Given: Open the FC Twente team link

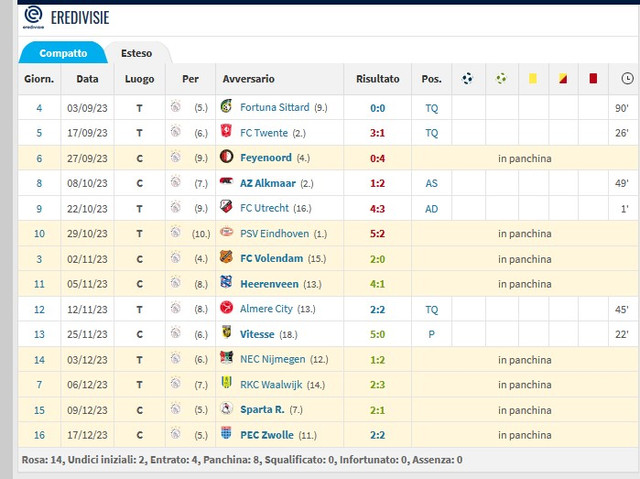Looking at the screenshot, I should coord(264,133).
